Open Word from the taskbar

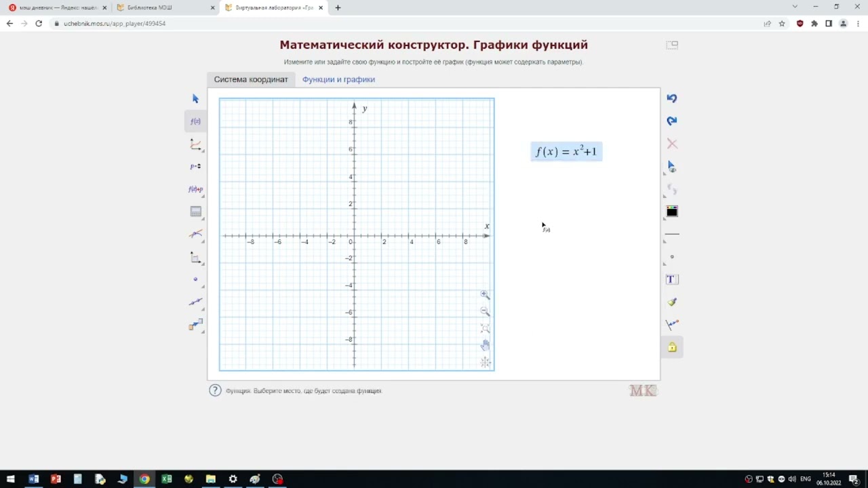point(33,479)
